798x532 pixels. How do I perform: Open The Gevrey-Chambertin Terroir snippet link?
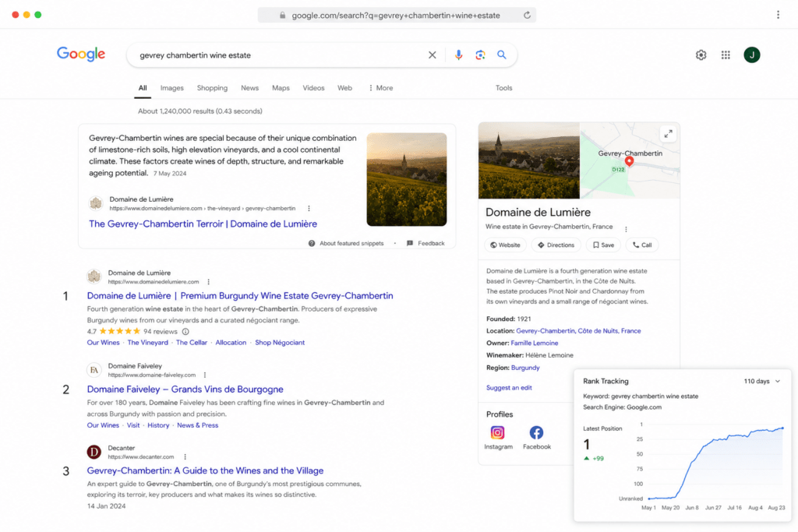point(203,224)
